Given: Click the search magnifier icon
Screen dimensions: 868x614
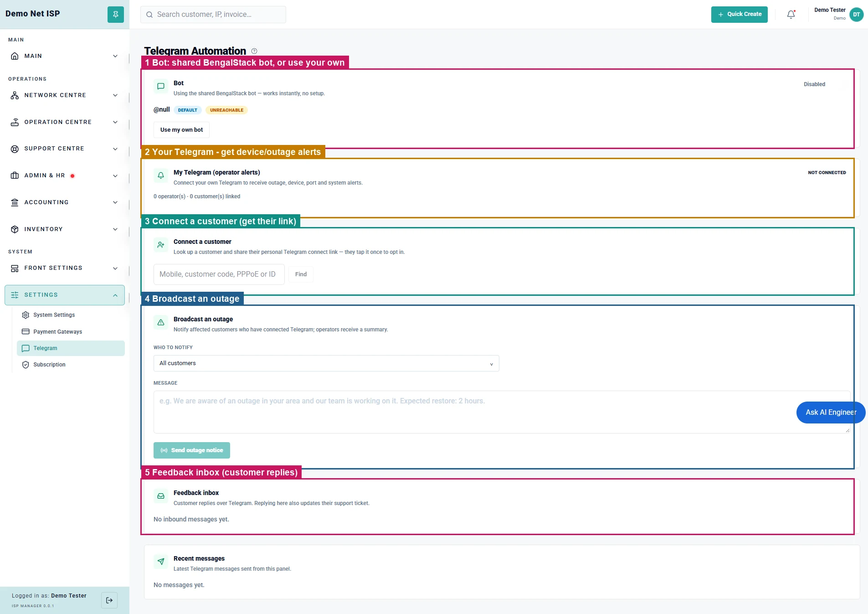Looking at the screenshot, I should coord(149,15).
